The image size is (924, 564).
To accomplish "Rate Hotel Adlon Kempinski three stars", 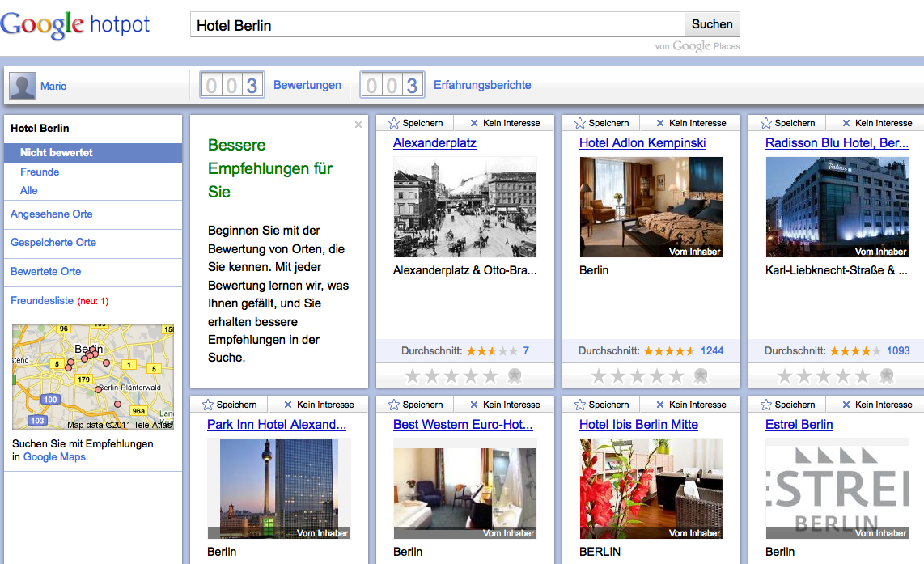I will [638, 376].
